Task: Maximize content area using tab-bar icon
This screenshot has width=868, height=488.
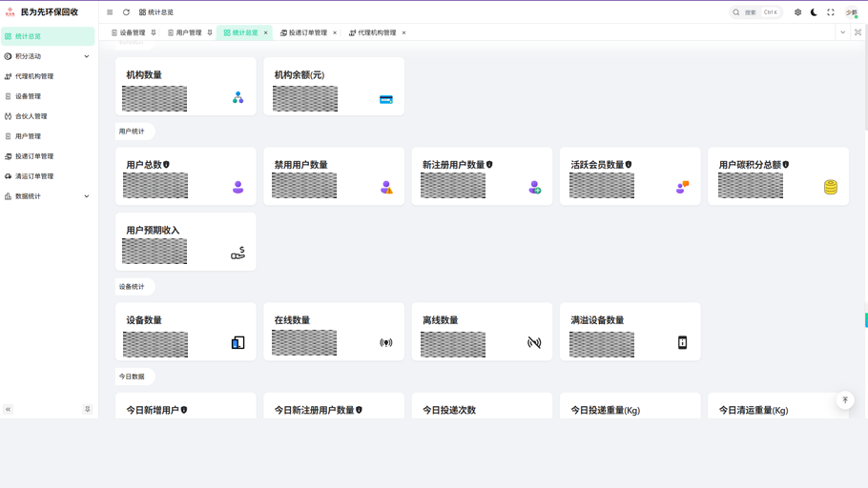Action: pos(858,32)
